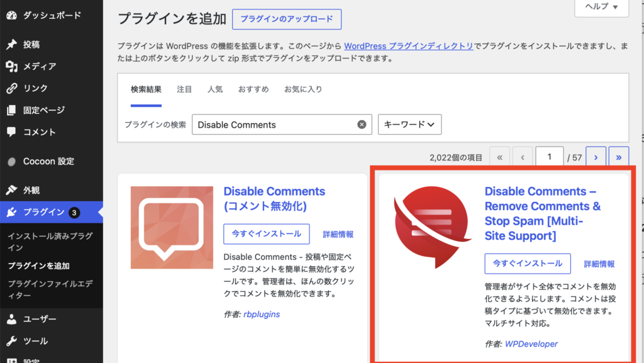Click the Disable Comments (コメント無効化) plugin thumbnail

point(172,228)
